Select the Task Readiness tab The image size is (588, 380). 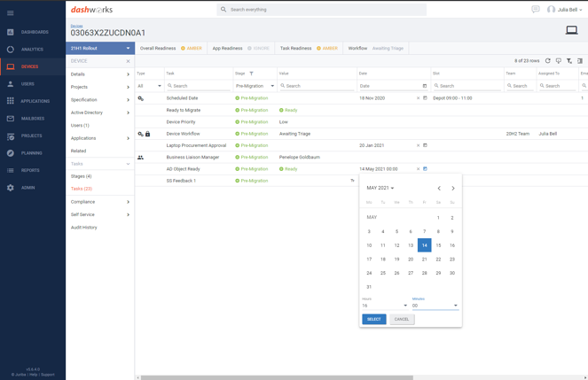(x=309, y=49)
